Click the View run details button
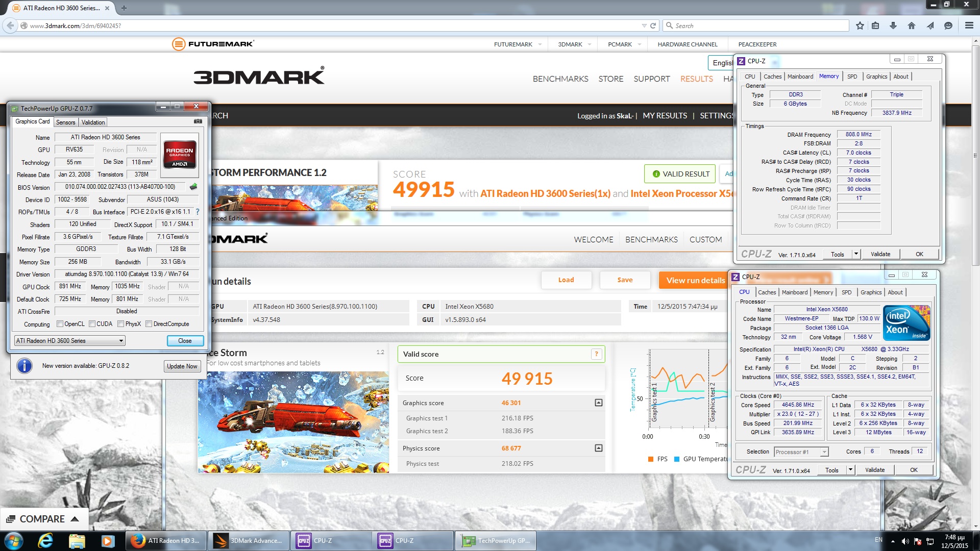 pos(694,280)
